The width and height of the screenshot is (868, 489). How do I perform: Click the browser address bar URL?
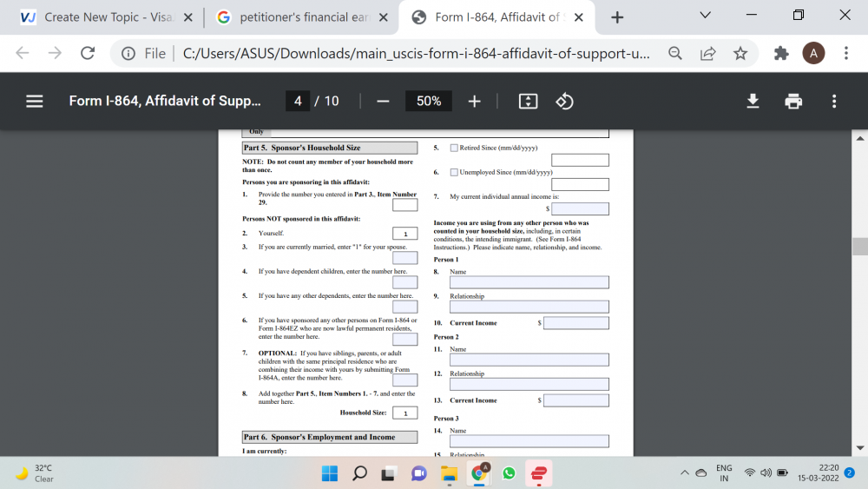tap(417, 53)
